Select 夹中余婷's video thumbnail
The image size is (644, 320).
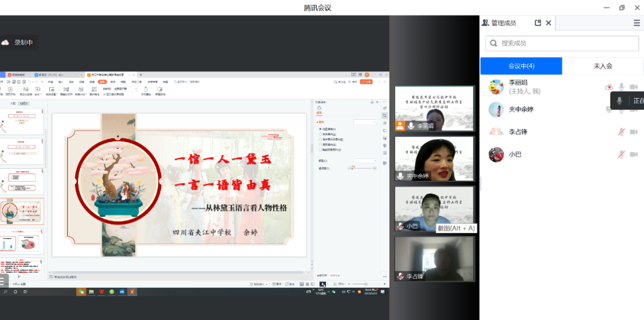tap(434, 159)
